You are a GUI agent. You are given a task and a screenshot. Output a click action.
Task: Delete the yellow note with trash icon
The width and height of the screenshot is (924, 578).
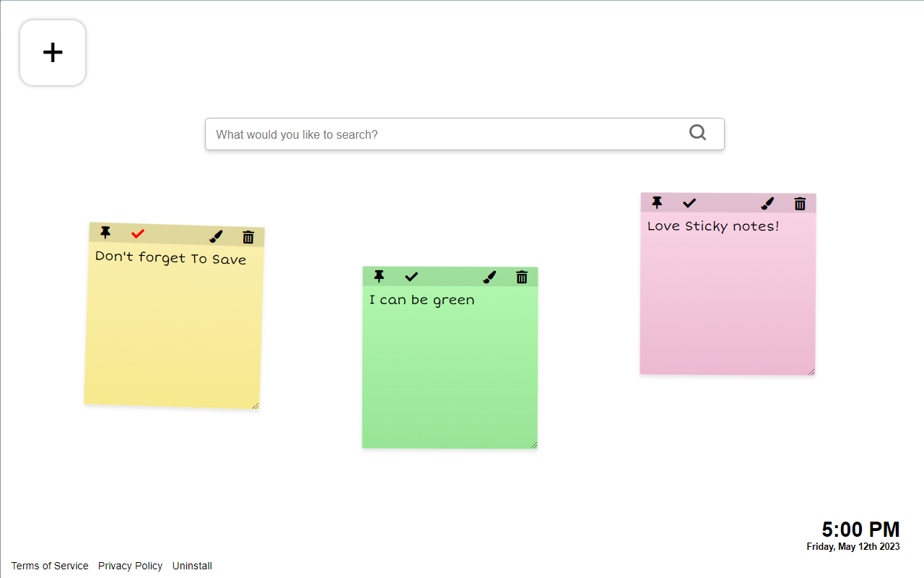pyautogui.click(x=248, y=237)
